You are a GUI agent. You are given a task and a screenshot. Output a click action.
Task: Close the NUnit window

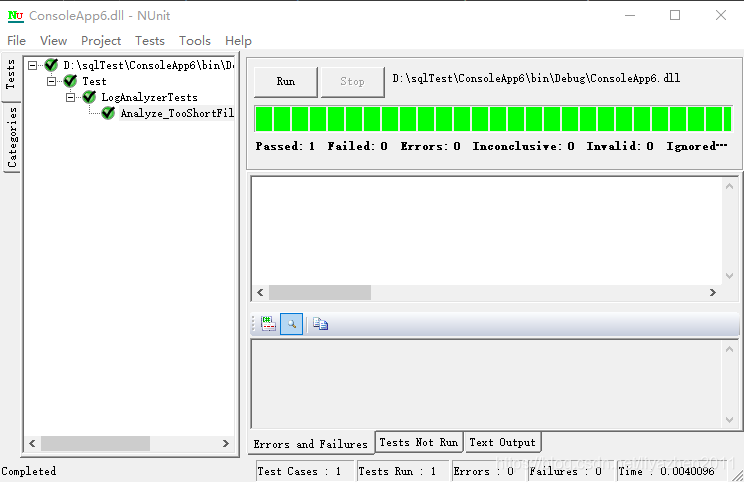(x=721, y=16)
